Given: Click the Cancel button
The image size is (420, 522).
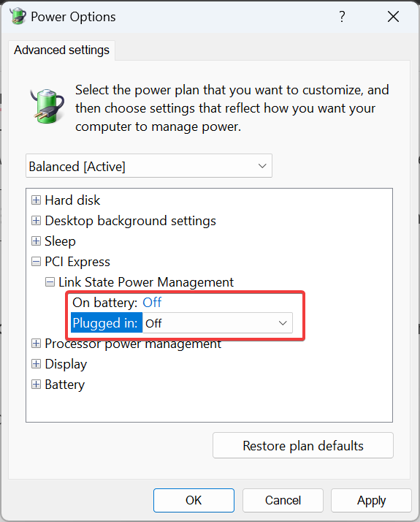Looking at the screenshot, I should pos(283,500).
